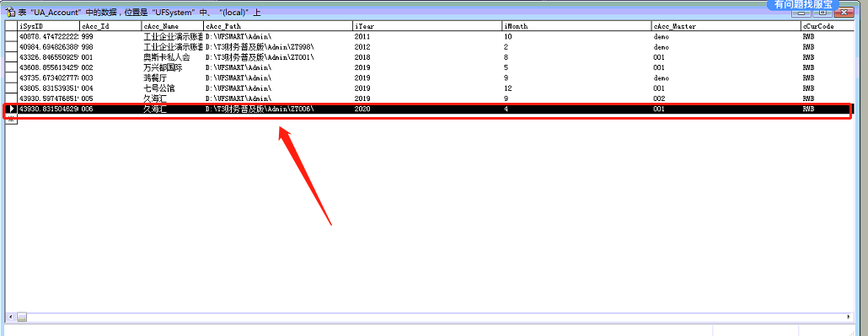Screen dimensions: 868x336
Task: Click the cCurCode column header
Action: pyautogui.click(x=827, y=27)
